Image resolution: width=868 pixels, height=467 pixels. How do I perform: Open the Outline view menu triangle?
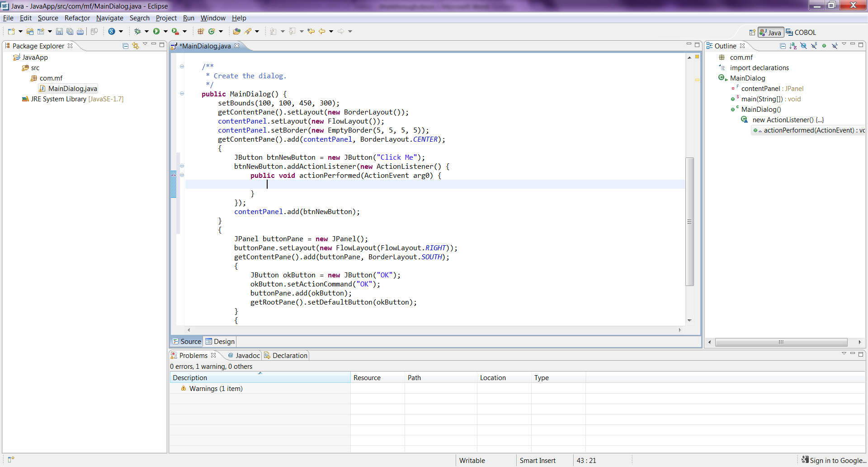click(x=844, y=44)
